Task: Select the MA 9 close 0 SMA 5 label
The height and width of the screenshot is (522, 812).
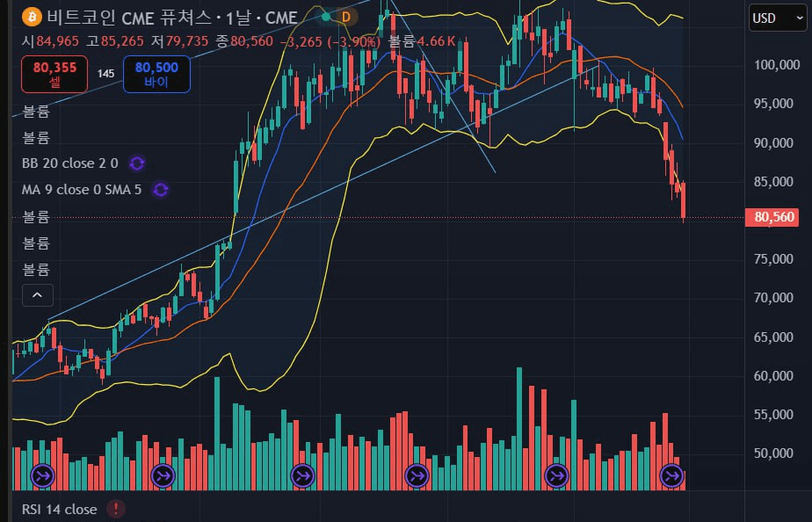Action: point(82,189)
